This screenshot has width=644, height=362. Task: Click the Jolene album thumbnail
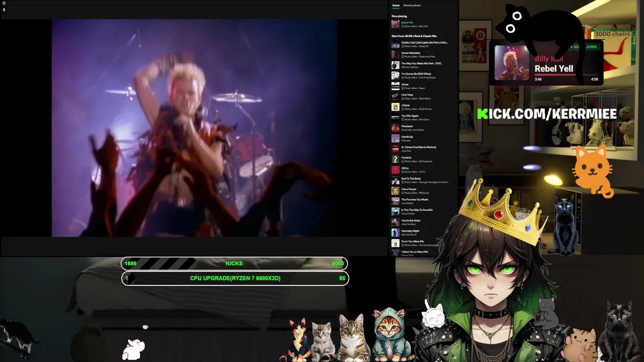[395, 107]
